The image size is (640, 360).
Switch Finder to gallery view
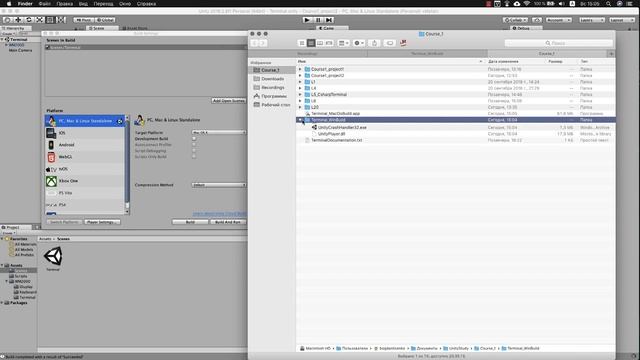[329, 43]
